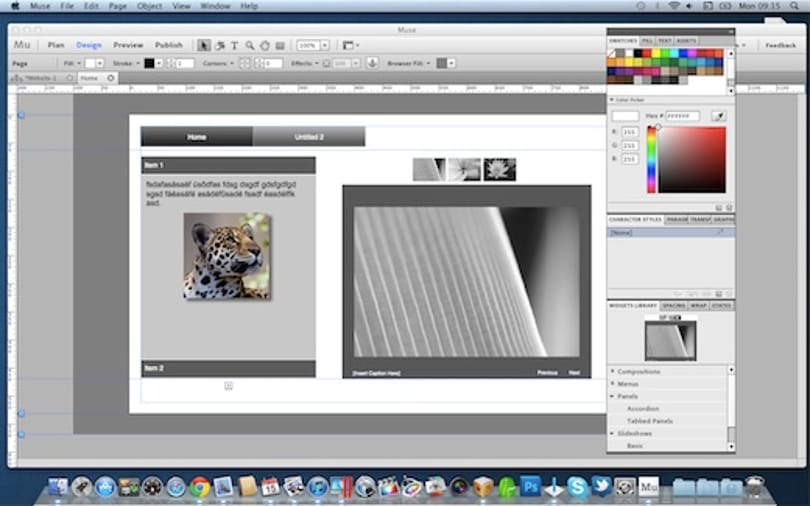The height and width of the screenshot is (506, 810).
Task: Click the Home menu item on page
Action: click(x=196, y=137)
